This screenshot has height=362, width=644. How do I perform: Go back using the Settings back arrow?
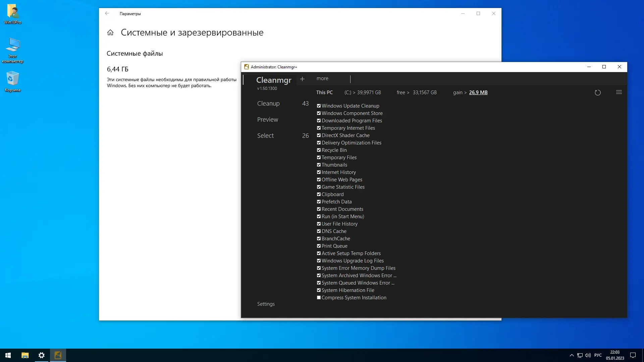point(107,13)
